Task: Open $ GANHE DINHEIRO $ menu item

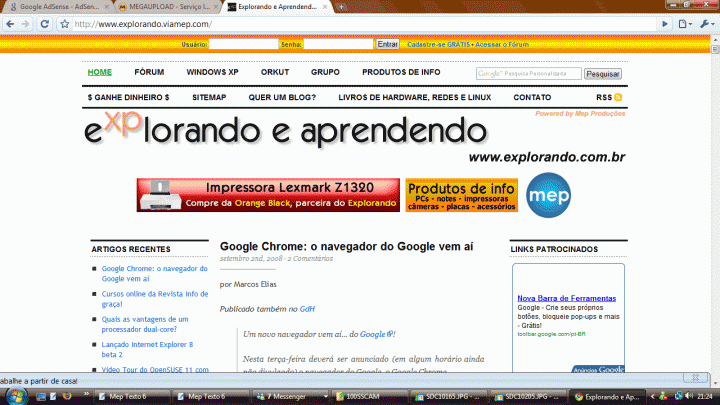Action: click(x=128, y=97)
